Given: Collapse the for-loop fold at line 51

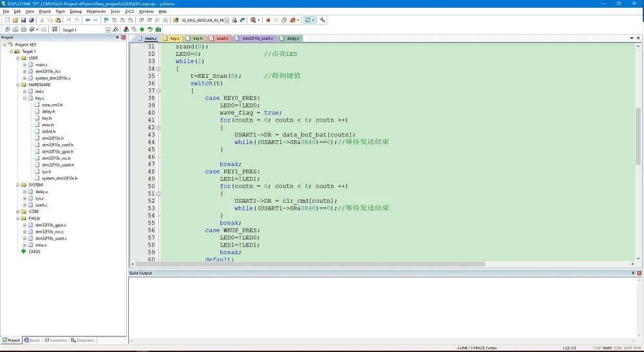Looking at the screenshot, I should coord(158,194).
